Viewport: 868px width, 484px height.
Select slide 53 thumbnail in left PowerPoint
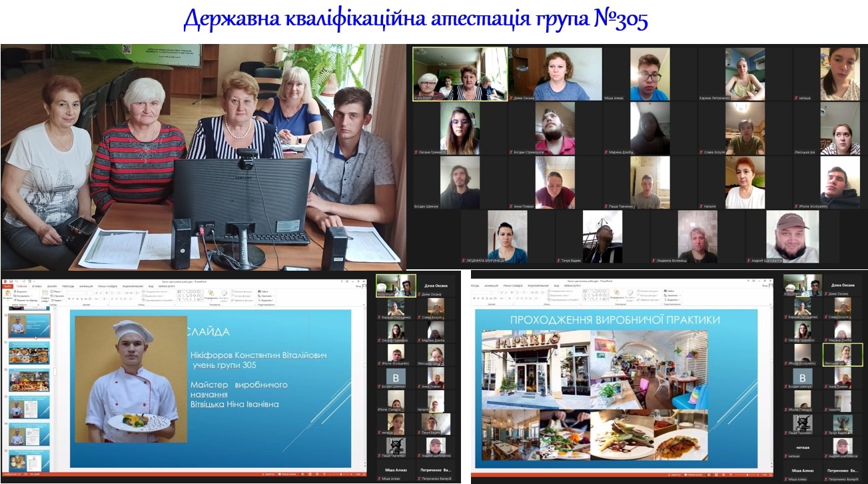(29, 407)
